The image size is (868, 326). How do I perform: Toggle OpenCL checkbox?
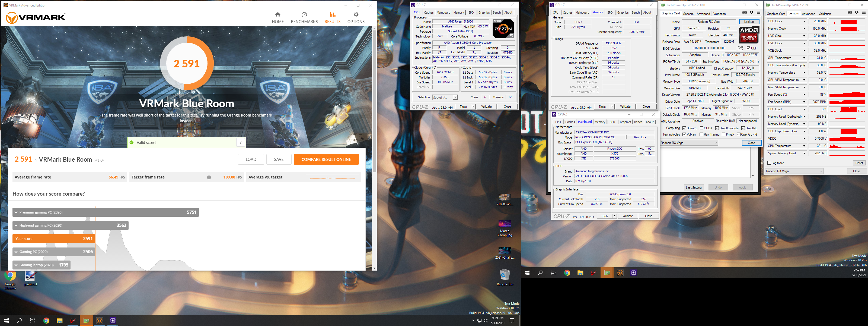click(x=684, y=128)
